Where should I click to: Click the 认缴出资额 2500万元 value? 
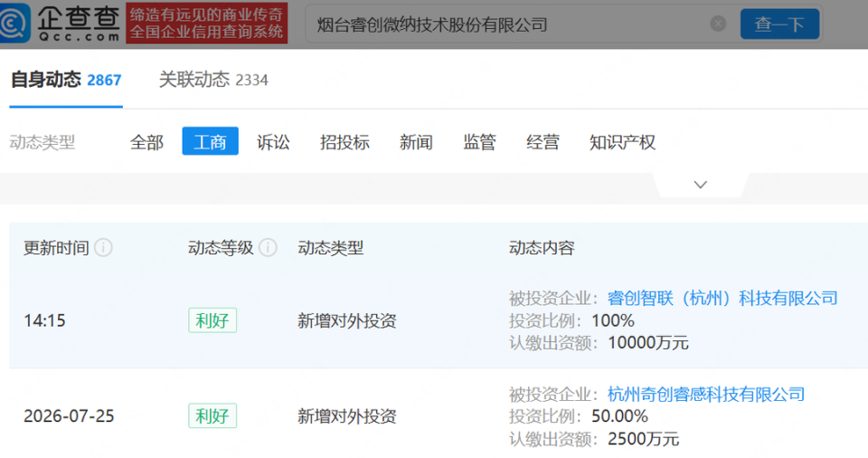click(643, 439)
